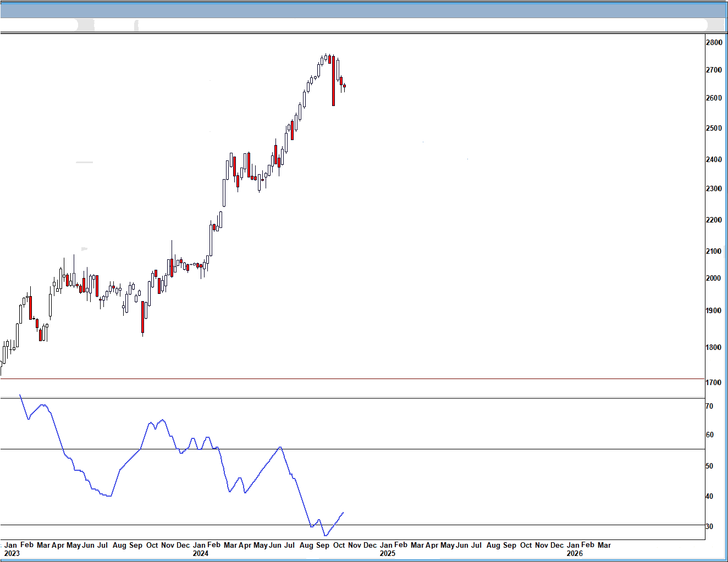Select the last candlestick on the price chart
The image size is (728, 562).
pyautogui.click(x=344, y=86)
